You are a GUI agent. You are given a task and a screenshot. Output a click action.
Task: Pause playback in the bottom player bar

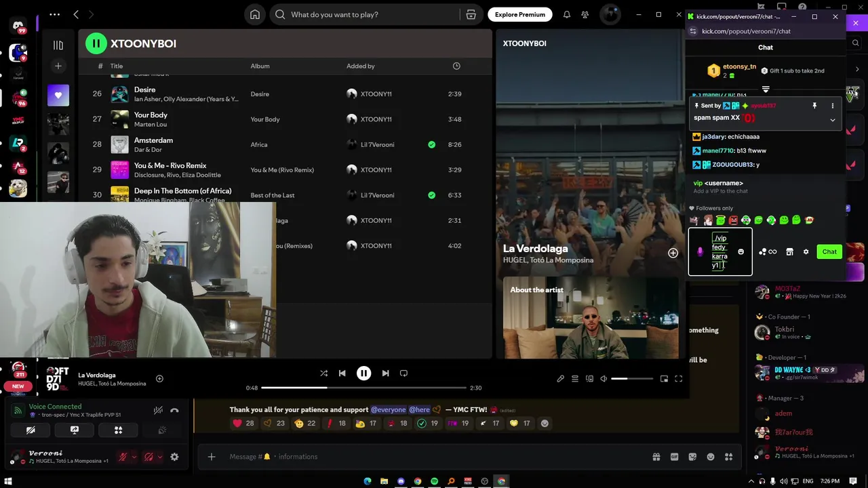click(364, 373)
